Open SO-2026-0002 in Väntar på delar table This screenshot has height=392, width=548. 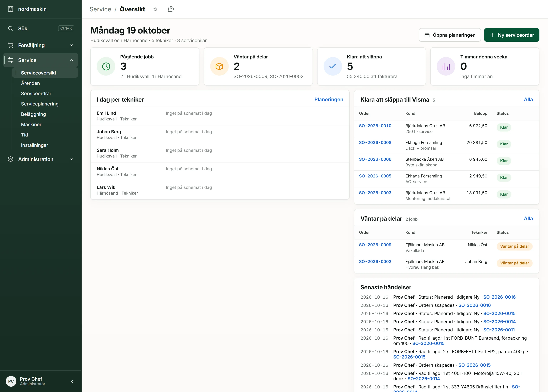(x=375, y=261)
